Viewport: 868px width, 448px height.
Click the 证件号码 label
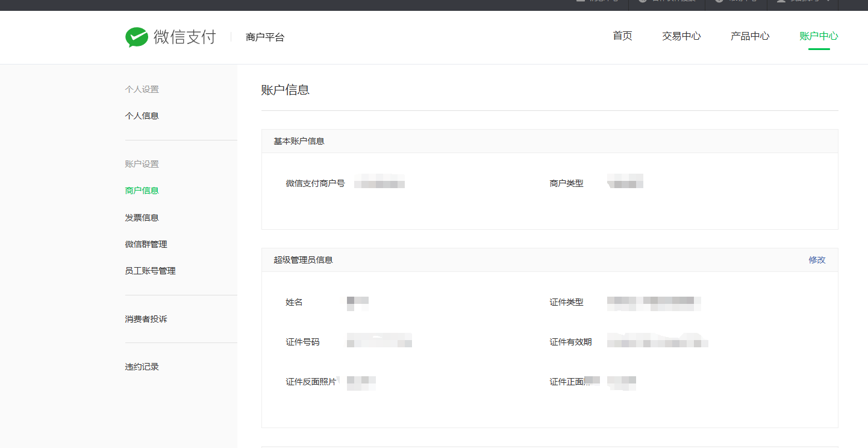(x=303, y=342)
